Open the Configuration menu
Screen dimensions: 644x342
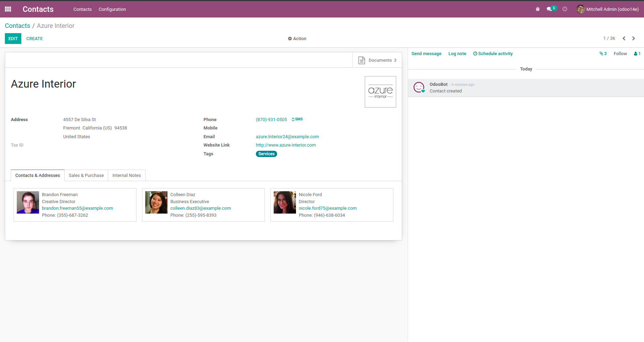(x=112, y=9)
